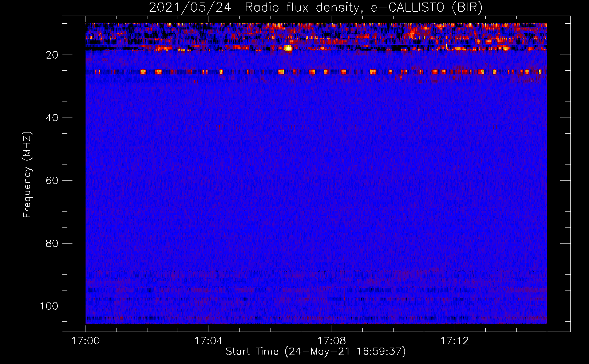Click the 17:12 time tick label
589x364 pixels.
(x=455, y=341)
